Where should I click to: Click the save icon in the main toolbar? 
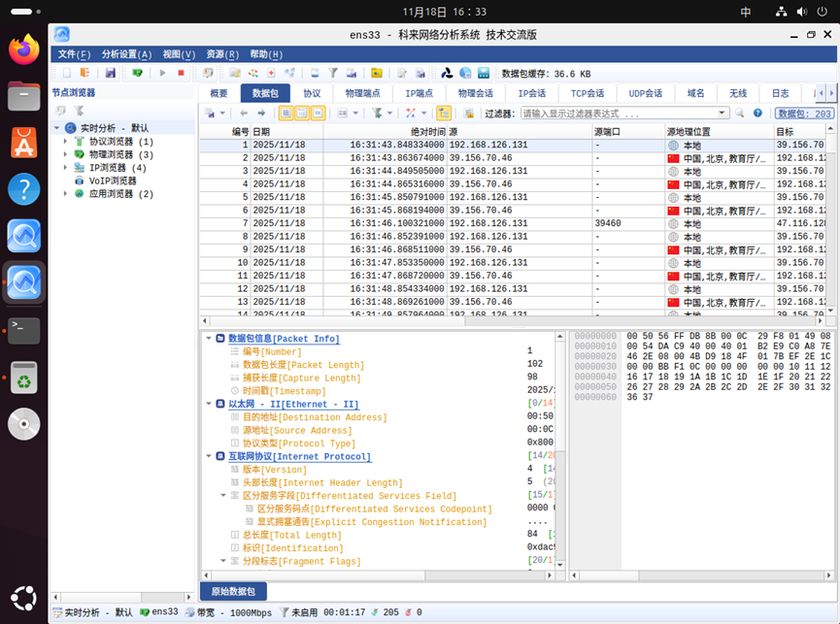tap(111, 73)
